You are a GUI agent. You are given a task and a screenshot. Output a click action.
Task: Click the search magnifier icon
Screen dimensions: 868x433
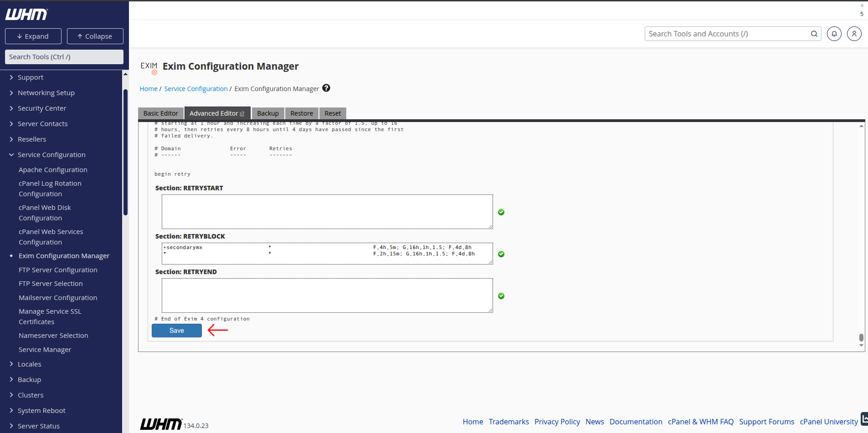[814, 34]
